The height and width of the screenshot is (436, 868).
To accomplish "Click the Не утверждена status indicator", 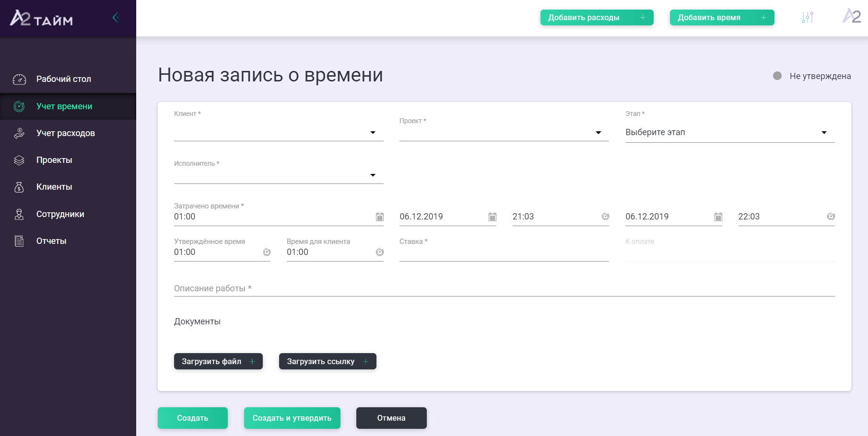I will [778, 76].
